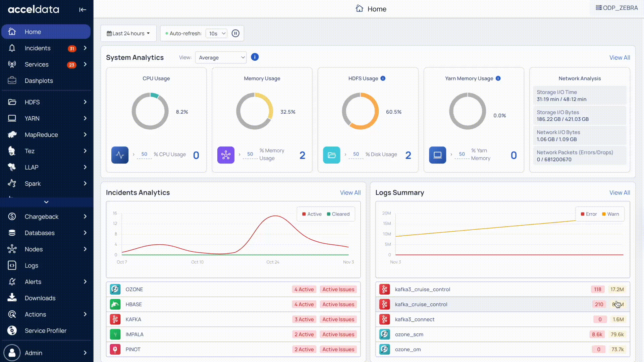Screen dimensions: 644x362
Task: Click View All in Logs Summary
Action: click(620, 193)
